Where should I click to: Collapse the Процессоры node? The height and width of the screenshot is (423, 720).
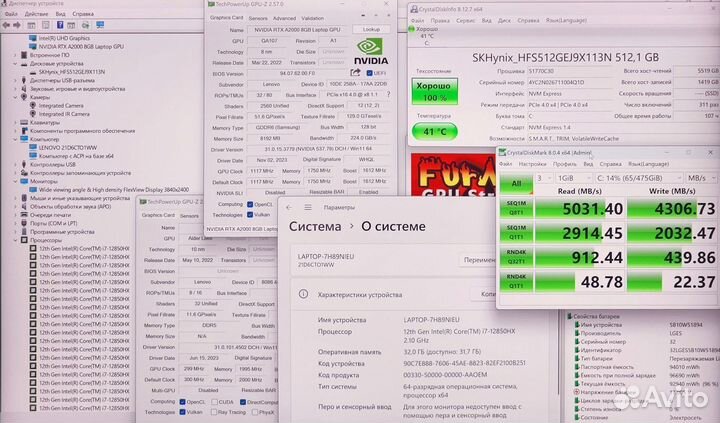(x=15, y=240)
